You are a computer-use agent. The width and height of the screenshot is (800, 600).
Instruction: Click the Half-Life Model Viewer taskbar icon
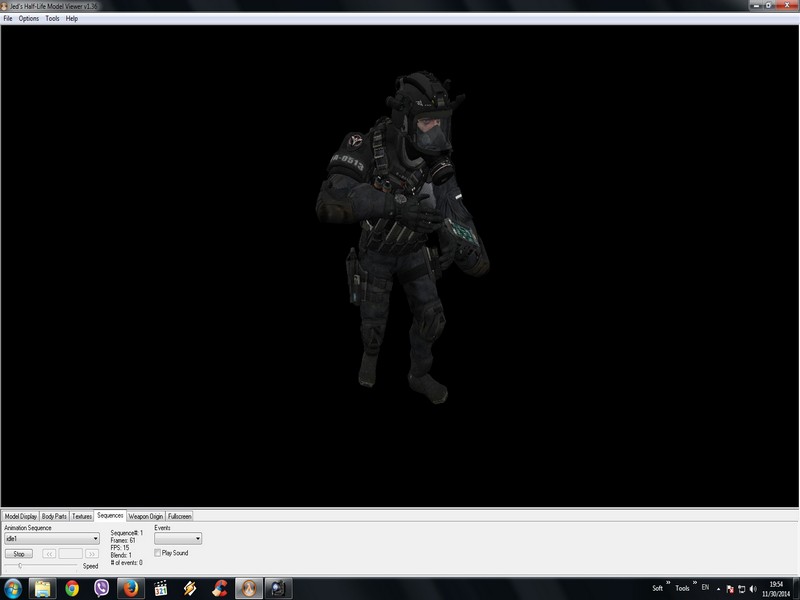[249, 589]
